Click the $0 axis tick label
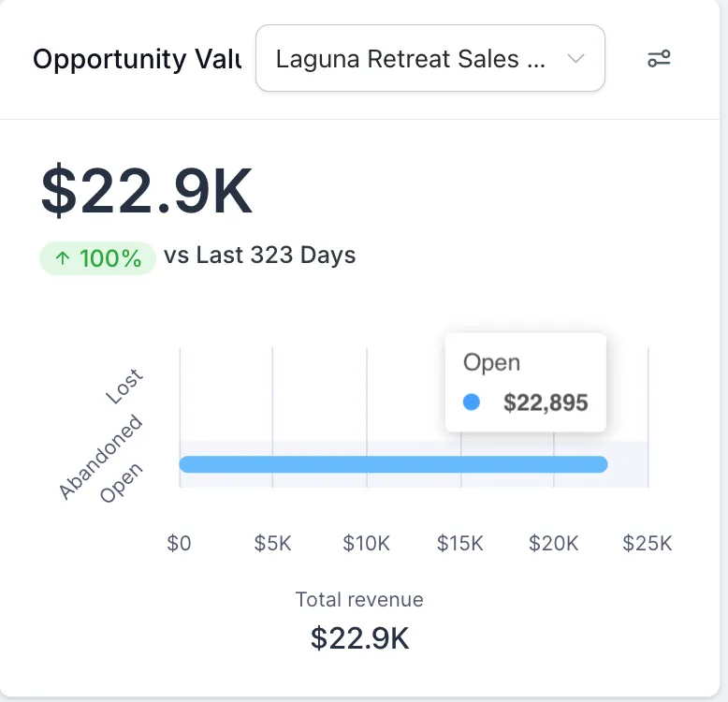 pos(179,544)
